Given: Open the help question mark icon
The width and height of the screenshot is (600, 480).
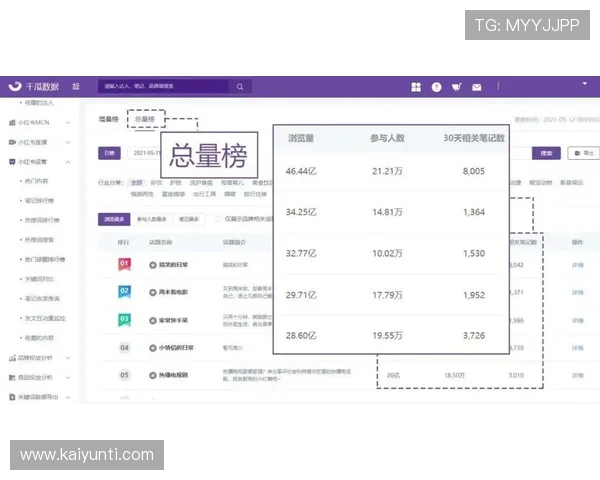Looking at the screenshot, I should tap(436, 87).
